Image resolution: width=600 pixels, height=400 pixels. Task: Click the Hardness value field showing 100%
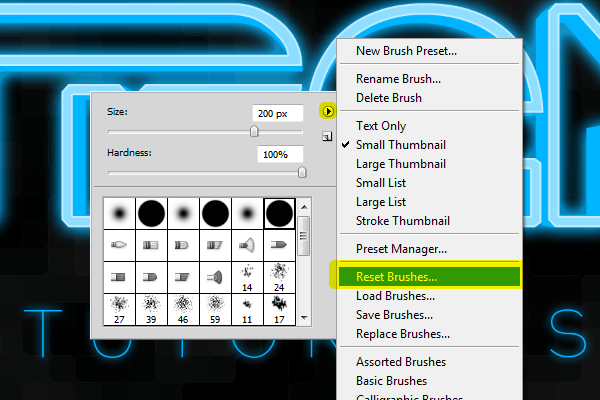click(x=280, y=154)
